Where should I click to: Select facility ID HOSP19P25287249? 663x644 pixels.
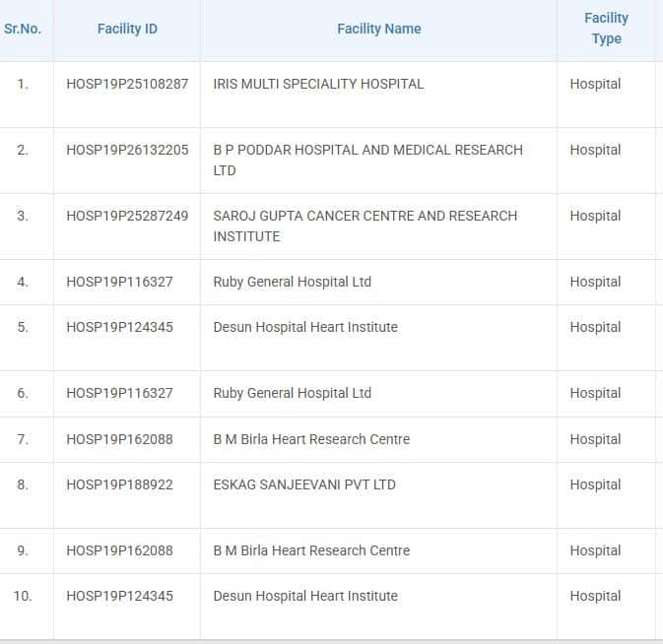(x=127, y=216)
